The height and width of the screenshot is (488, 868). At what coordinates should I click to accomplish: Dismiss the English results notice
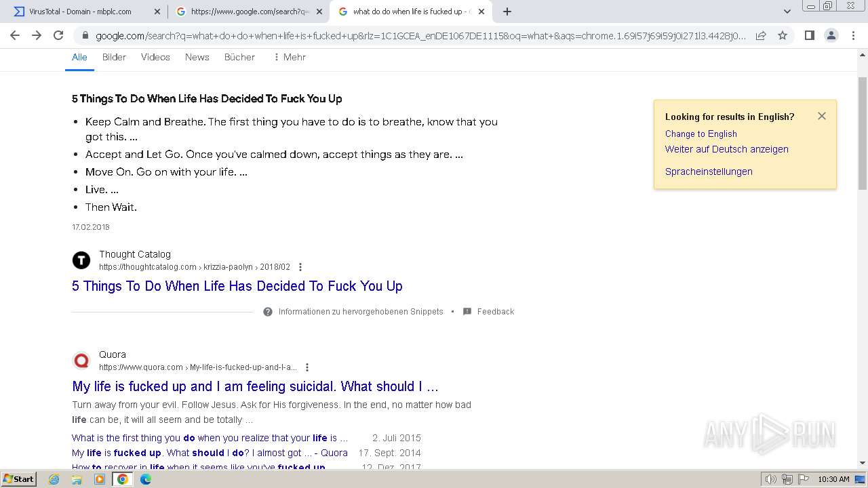821,116
